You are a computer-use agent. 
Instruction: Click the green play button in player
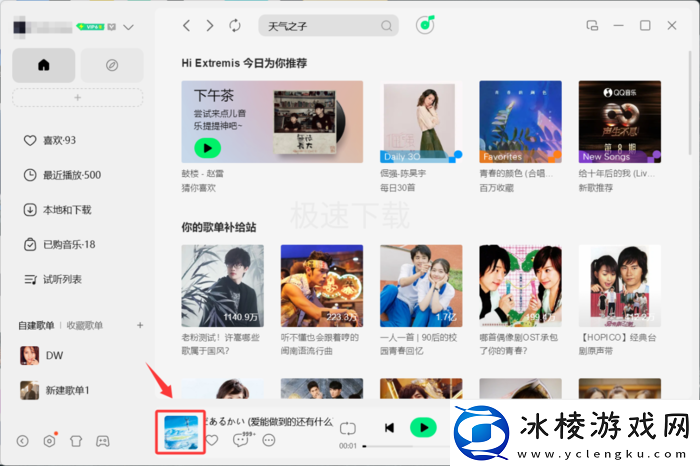click(x=423, y=428)
